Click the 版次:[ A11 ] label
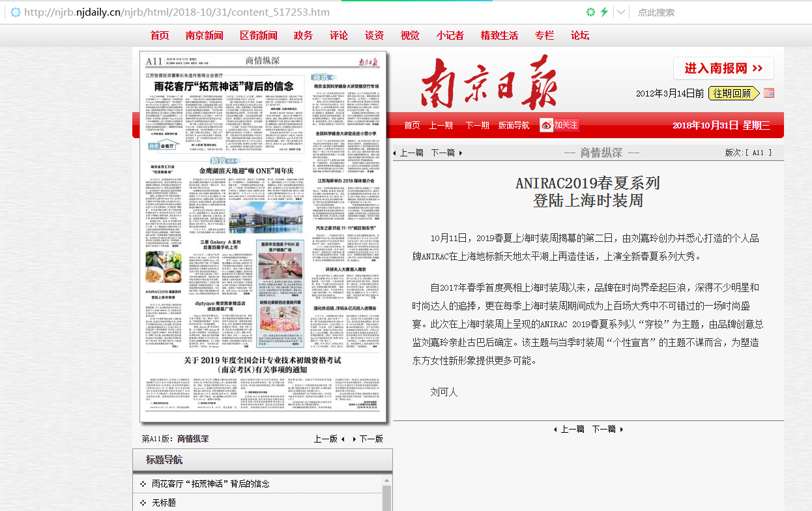This screenshot has width=812, height=511. coord(748,153)
